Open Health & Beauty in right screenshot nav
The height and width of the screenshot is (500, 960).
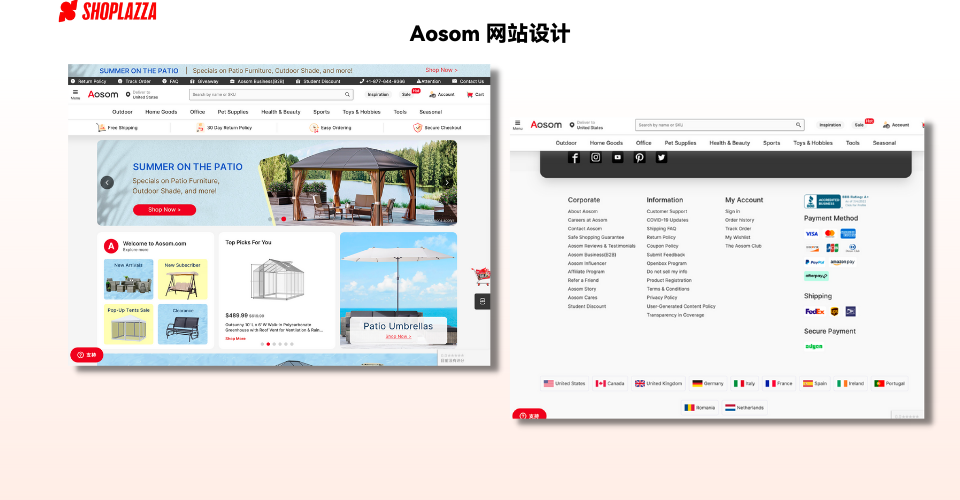(729, 143)
